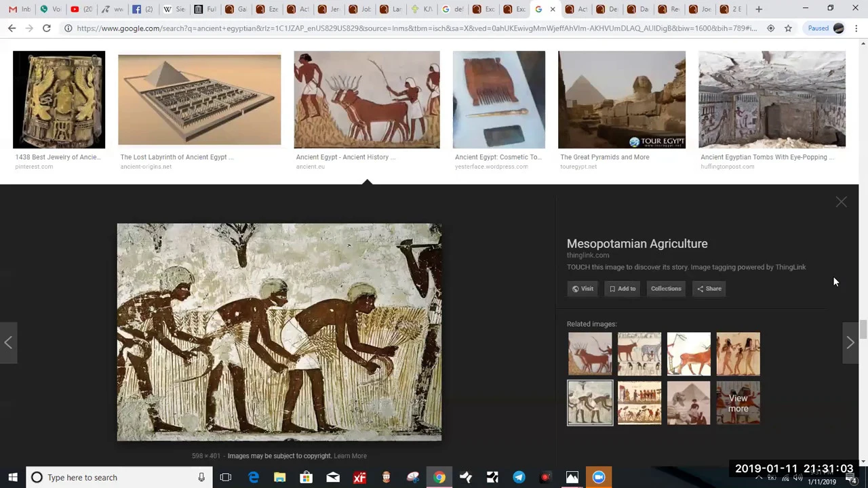The width and height of the screenshot is (868, 488).
Task: Open Telegram from the taskbar
Action: (x=519, y=477)
